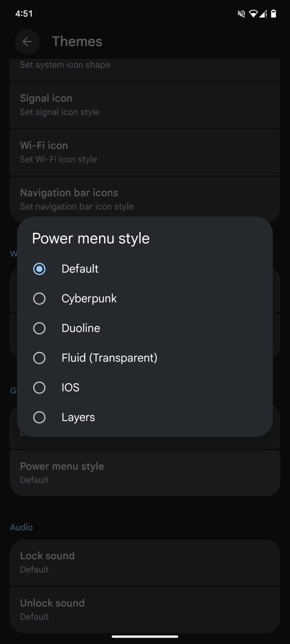Choose the Layers radio option
Screen dimensions: 290x644
(39, 417)
